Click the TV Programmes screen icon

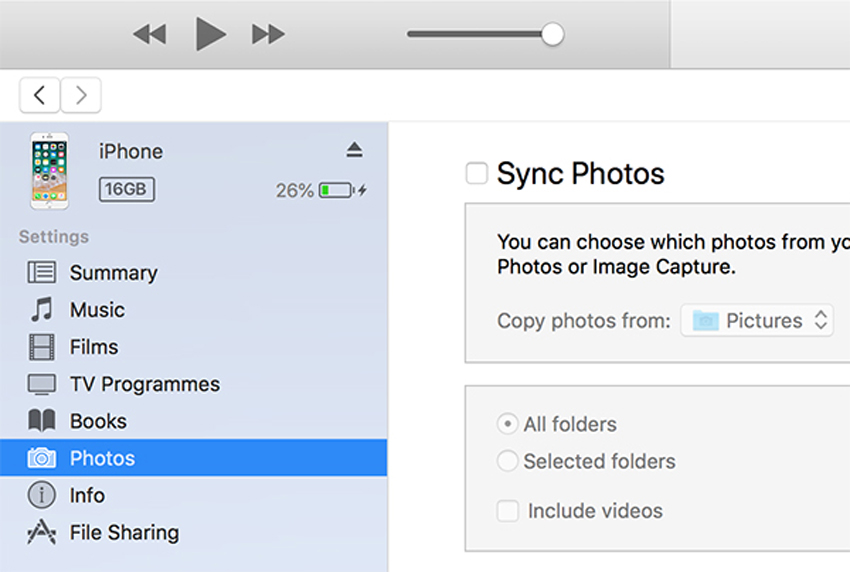[42, 384]
